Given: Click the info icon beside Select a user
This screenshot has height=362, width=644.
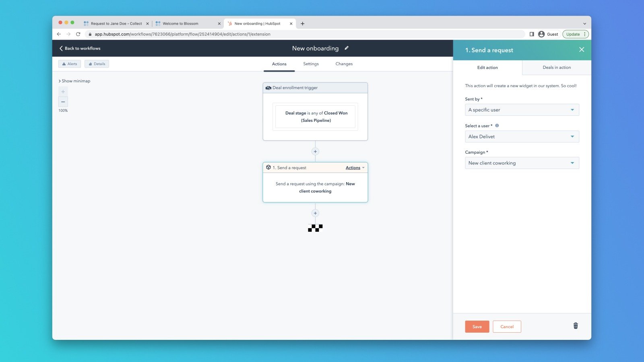Looking at the screenshot, I should [497, 125].
